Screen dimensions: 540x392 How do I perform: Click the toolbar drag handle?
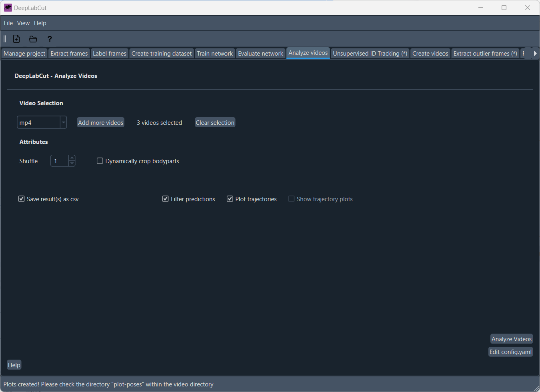pyautogui.click(x=5, y=39)
